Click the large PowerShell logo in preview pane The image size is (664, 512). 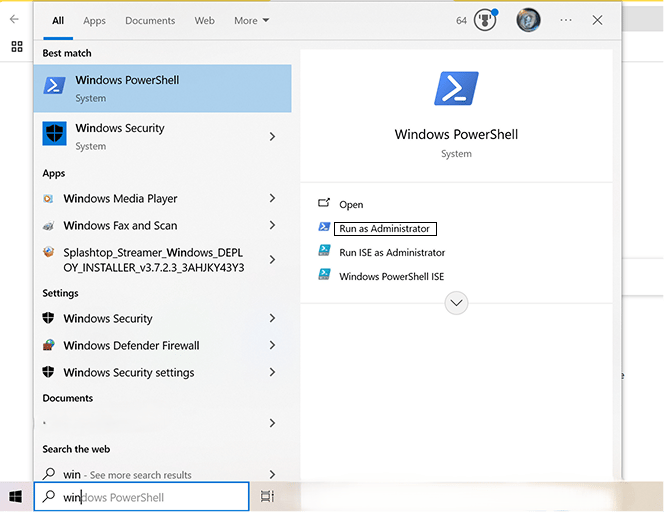pyautogui.click(x=456, y=89)
